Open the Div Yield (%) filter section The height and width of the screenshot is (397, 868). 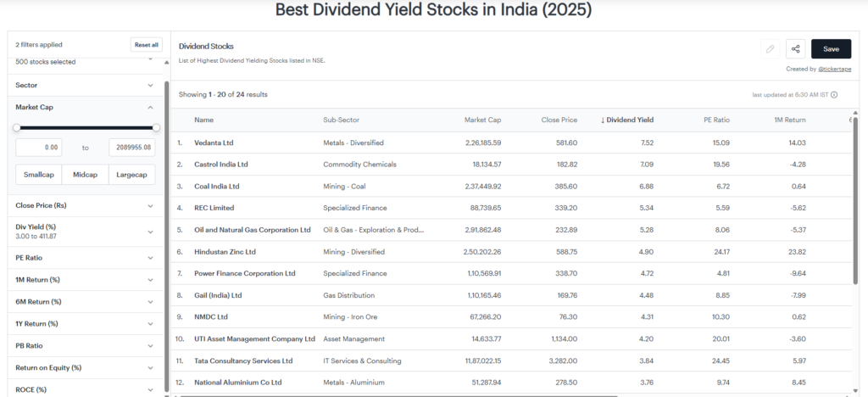click(151, 232)
